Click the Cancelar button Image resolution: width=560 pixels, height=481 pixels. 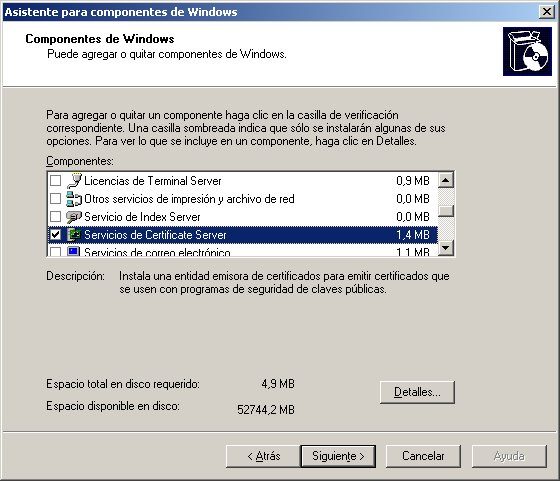[x=423, y=456]
